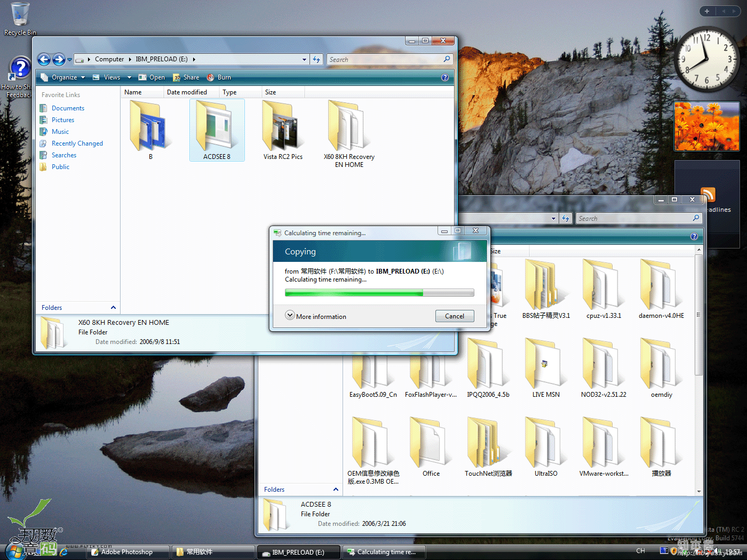Click the Burn toolbar command
The height and width of the screenshot is (560, 747).
click(219, 77)
